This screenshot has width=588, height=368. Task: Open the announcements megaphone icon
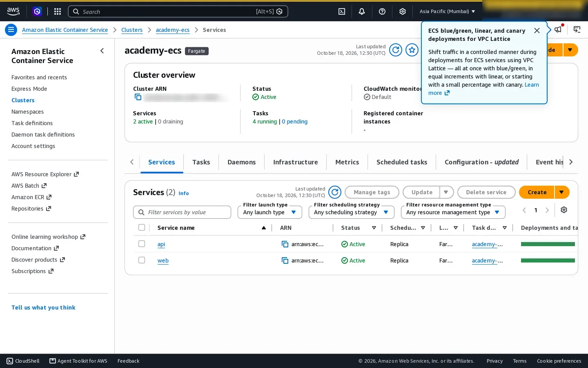(558, 29)
